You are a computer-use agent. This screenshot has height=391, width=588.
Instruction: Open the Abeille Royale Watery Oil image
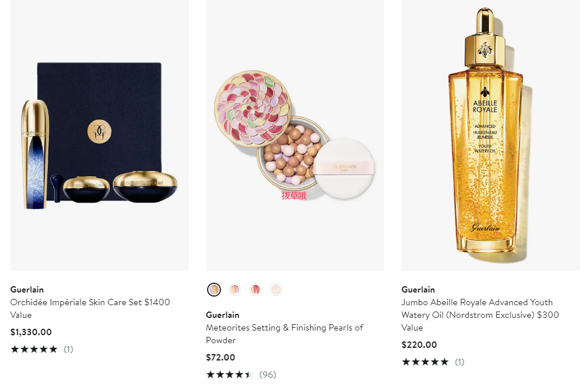[491, 135]
